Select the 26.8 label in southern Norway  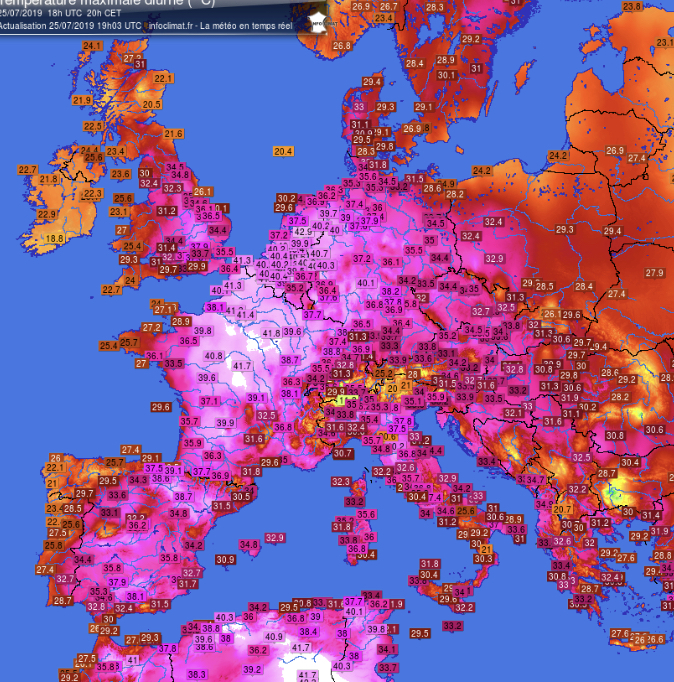[342, 46]
